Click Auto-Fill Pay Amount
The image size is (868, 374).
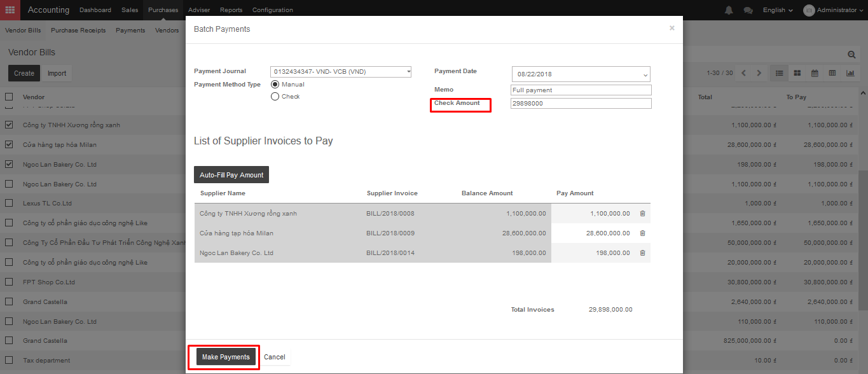click(231, 175)
